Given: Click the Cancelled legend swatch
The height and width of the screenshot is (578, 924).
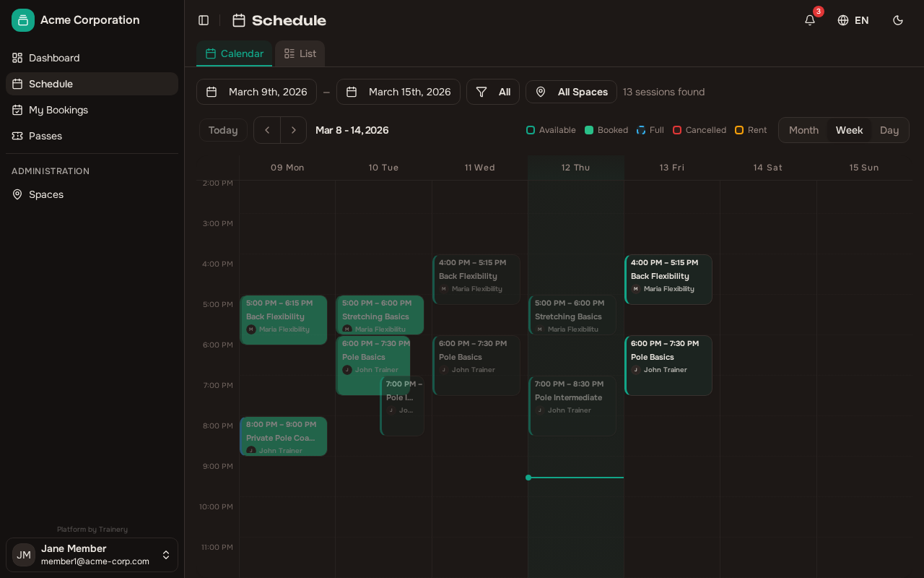Looking at the screenshot, I should click(677, 130).
